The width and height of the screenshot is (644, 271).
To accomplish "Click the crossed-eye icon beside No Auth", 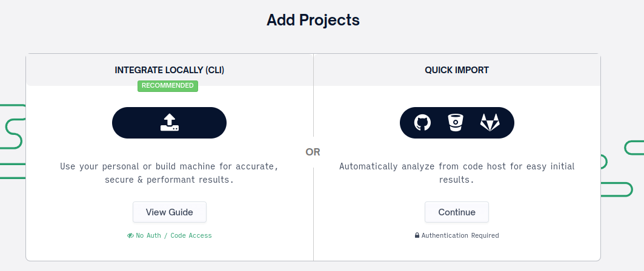I will tap(130, 235).
